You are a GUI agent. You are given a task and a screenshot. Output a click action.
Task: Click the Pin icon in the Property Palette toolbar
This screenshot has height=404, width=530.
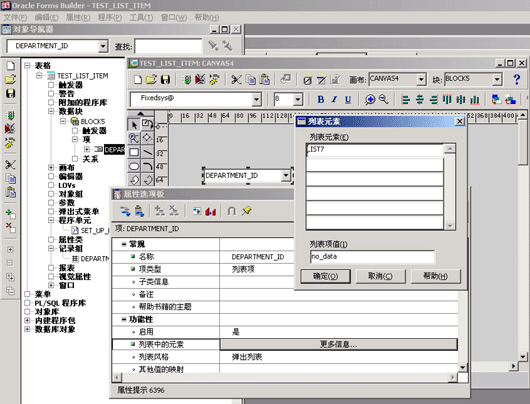[x=246, y=211]
